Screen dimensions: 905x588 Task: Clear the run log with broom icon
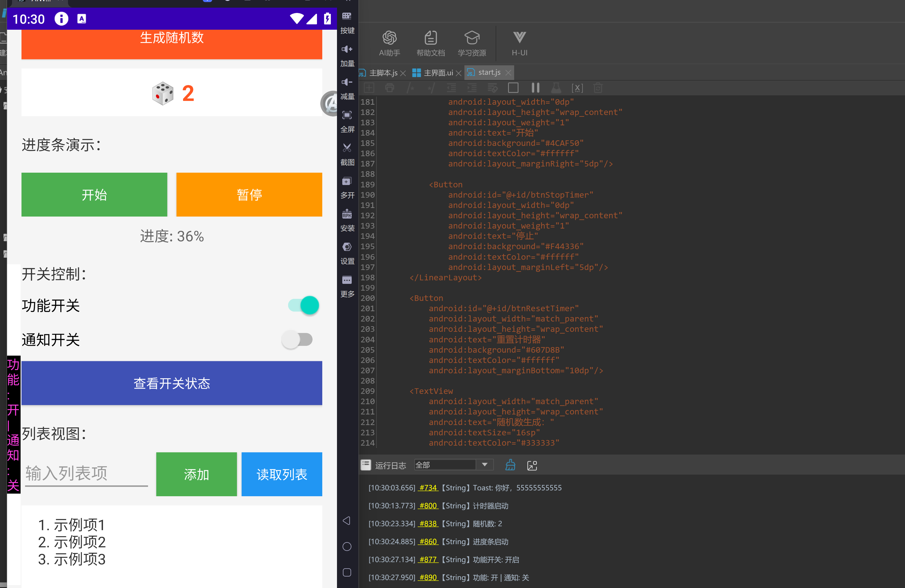510,465
